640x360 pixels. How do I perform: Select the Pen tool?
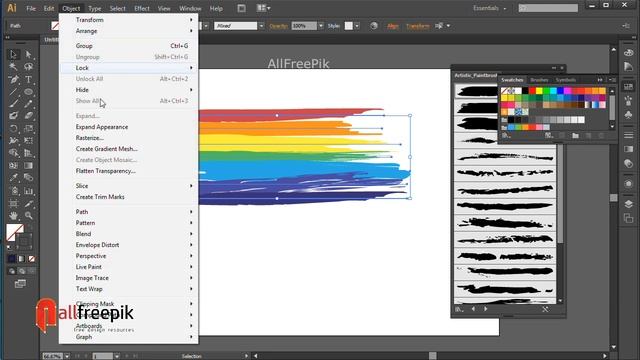[x=13, y=79]
